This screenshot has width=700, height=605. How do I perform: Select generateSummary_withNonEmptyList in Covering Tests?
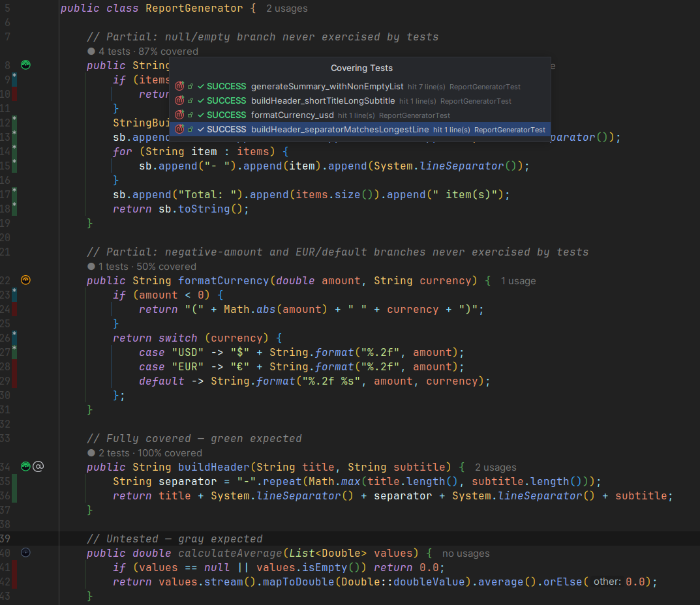point(360,87)
